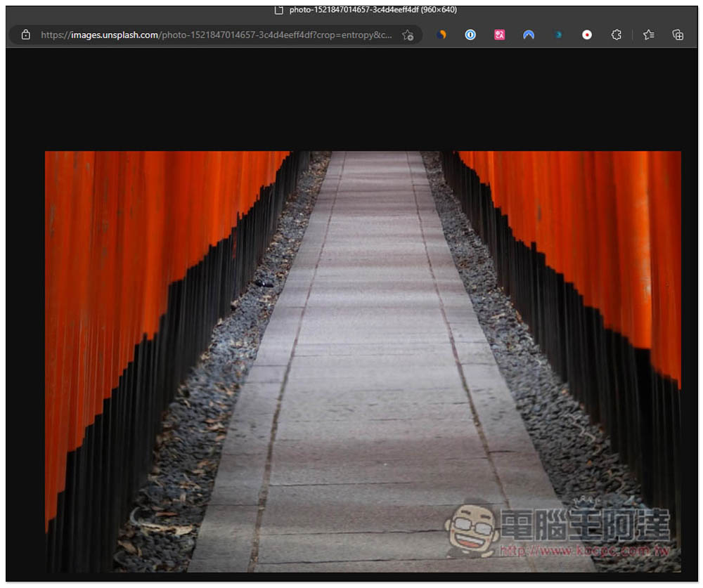Screen dimensions: 703x588
Task: Click the lock site-info icon in address bar
Action: (26, 34)
